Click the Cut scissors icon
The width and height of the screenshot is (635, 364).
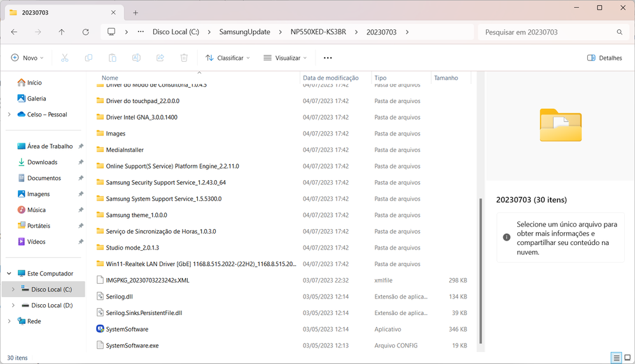[65, 58]
